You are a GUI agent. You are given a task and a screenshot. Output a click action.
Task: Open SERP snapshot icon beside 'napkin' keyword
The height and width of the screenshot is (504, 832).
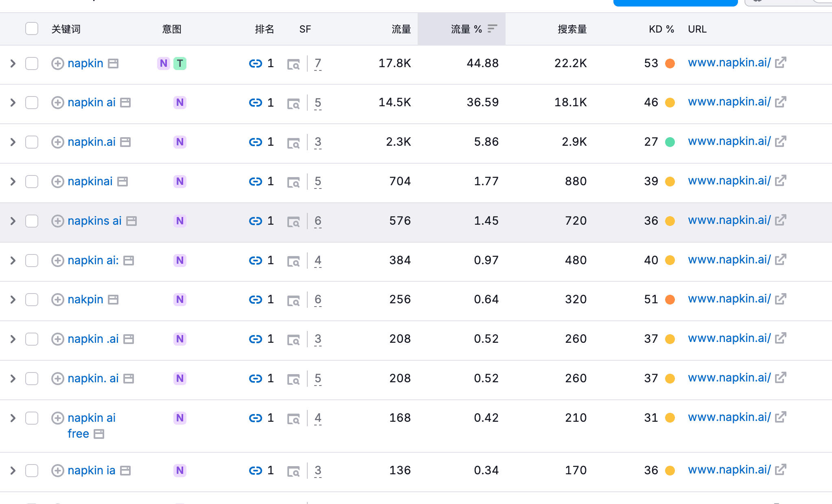(x=113, y=64)
